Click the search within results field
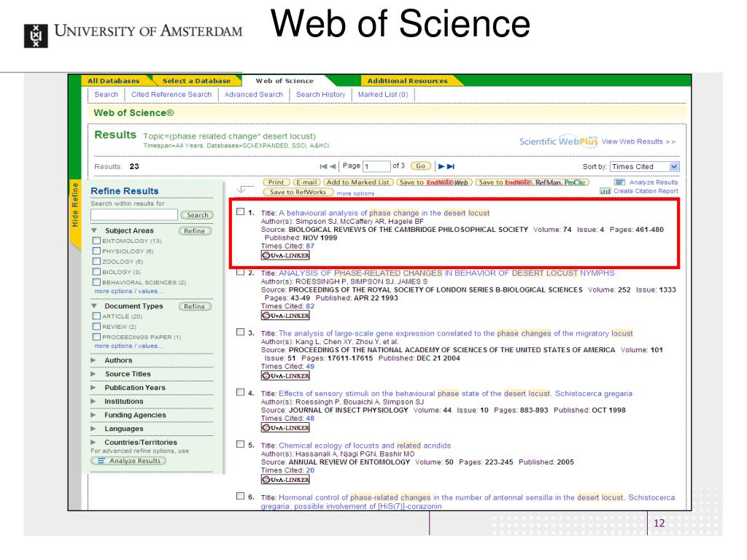 pos(134,215)
